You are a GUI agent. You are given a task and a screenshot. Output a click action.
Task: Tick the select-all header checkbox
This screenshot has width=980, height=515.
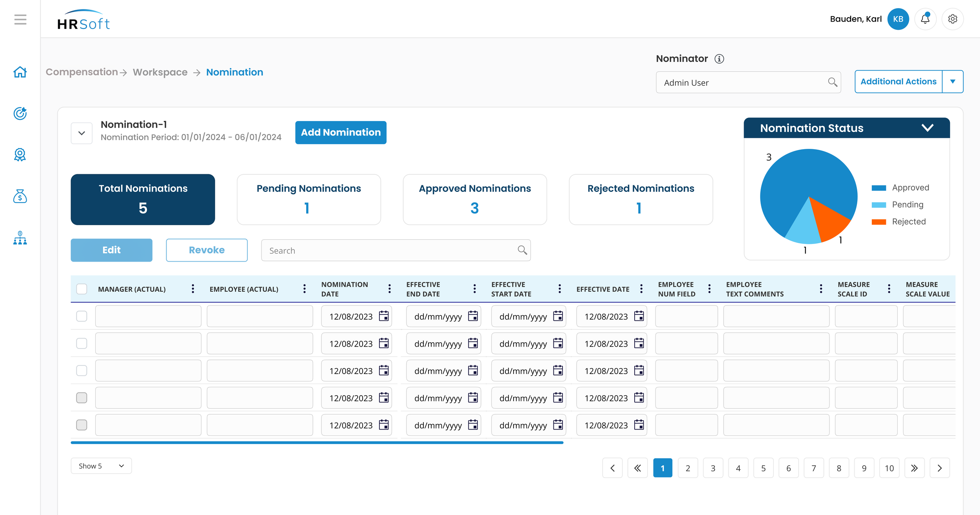point(82,289)
